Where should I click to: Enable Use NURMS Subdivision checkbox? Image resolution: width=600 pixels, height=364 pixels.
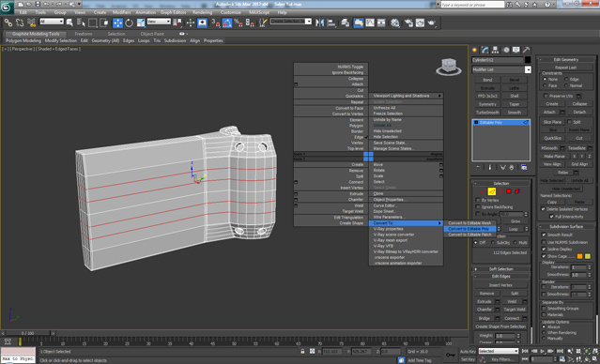pos(544,242)
